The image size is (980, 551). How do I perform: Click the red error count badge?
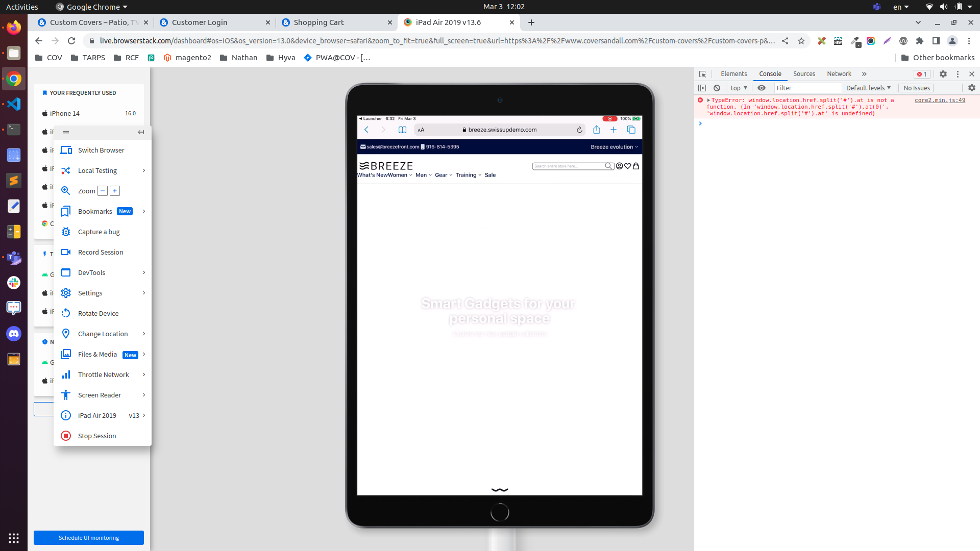click(x=922, y=74)
